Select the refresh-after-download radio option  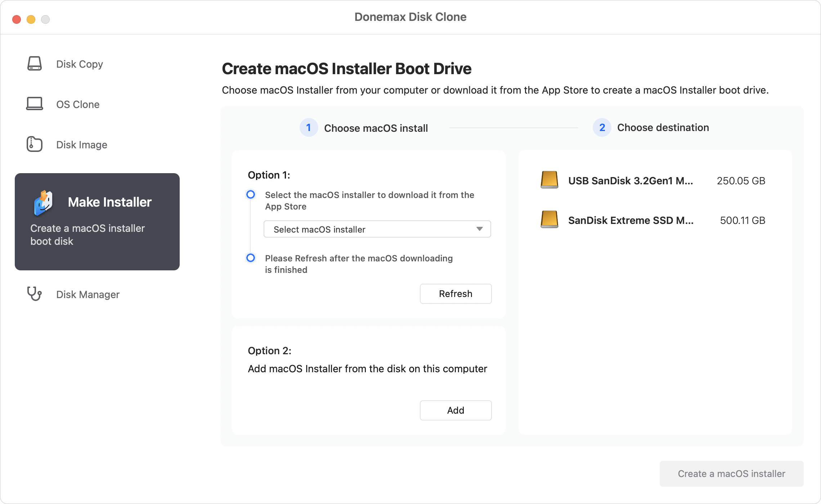pos(250,258)
